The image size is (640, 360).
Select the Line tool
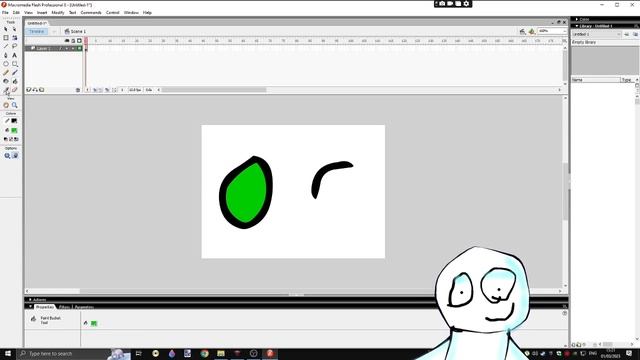(6, 46)
